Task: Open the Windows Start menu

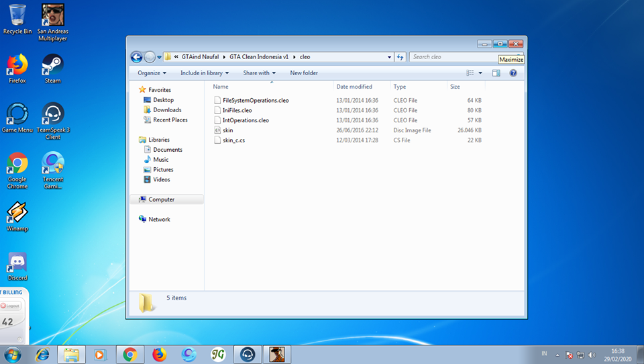Action: [12, 355]
